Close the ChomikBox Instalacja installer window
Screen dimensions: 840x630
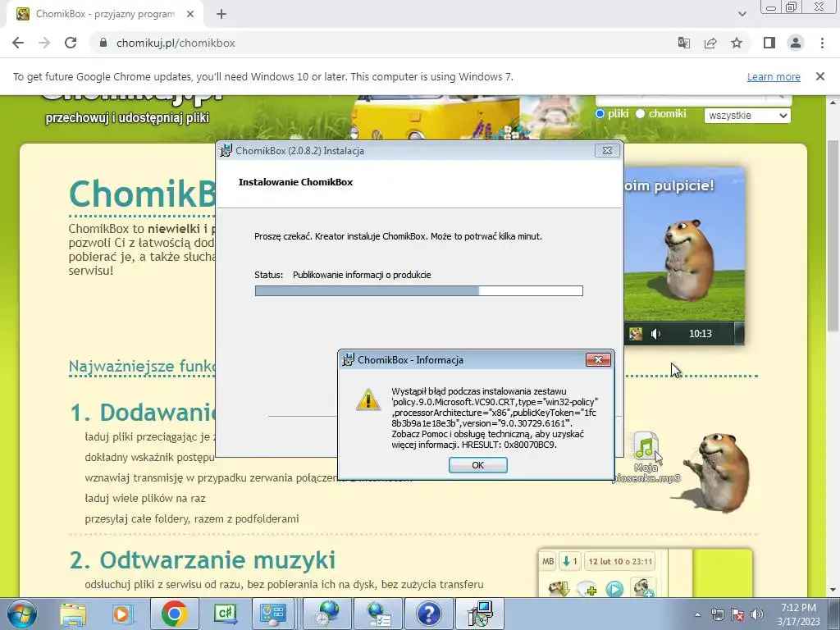point(607,151)
